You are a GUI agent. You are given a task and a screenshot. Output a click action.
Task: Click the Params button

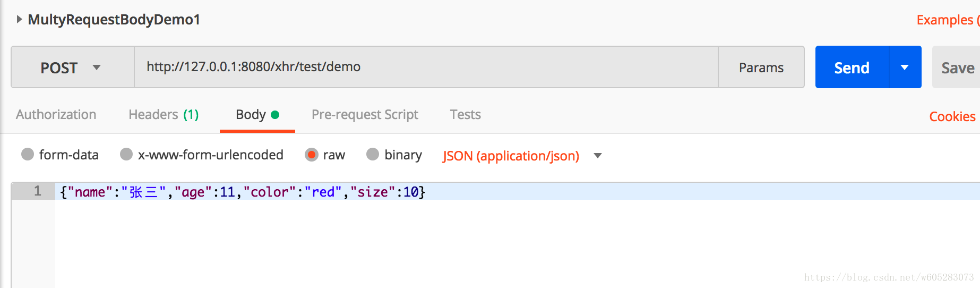[761, 67]
